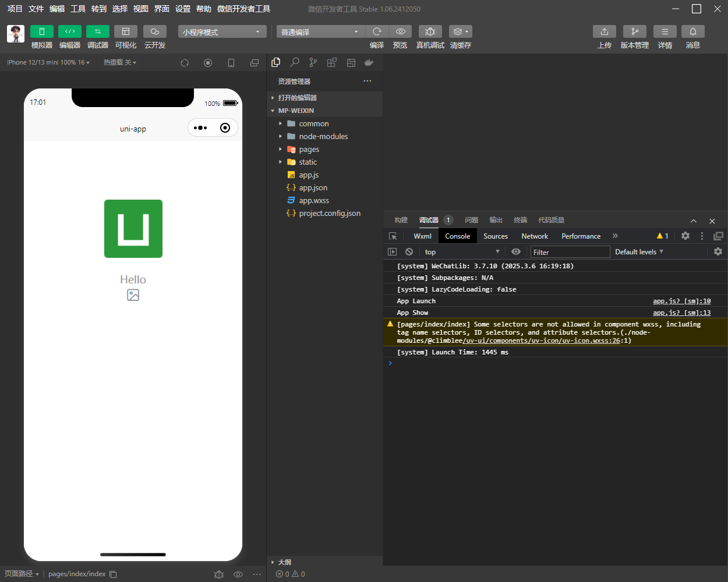Open the 可视化 visualization button
This screenshot has height=582, width=728.
(x=126, y=31)
